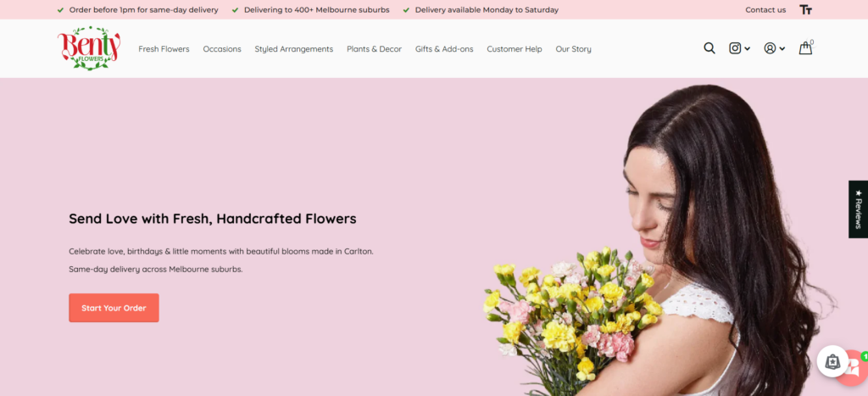Open the Customer Help menu
868x396 pixels.
click(514, 49)
